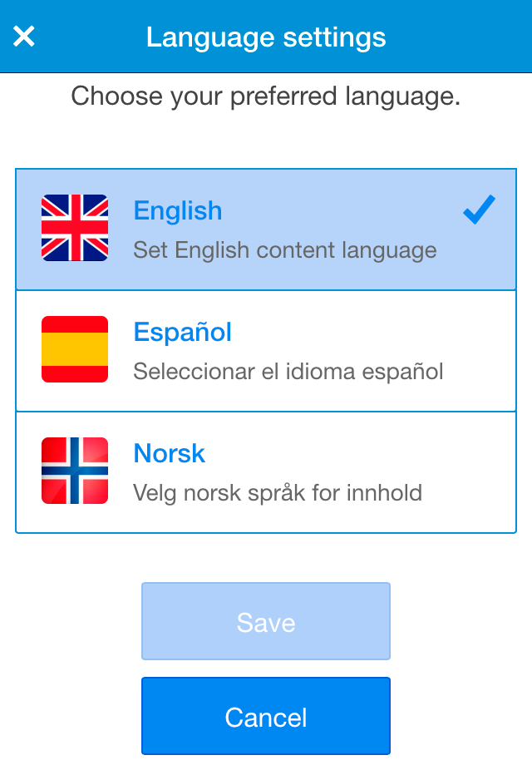Screen dimensions: 532x765
Task: Choose the Español language label
Action: [183, 333]
